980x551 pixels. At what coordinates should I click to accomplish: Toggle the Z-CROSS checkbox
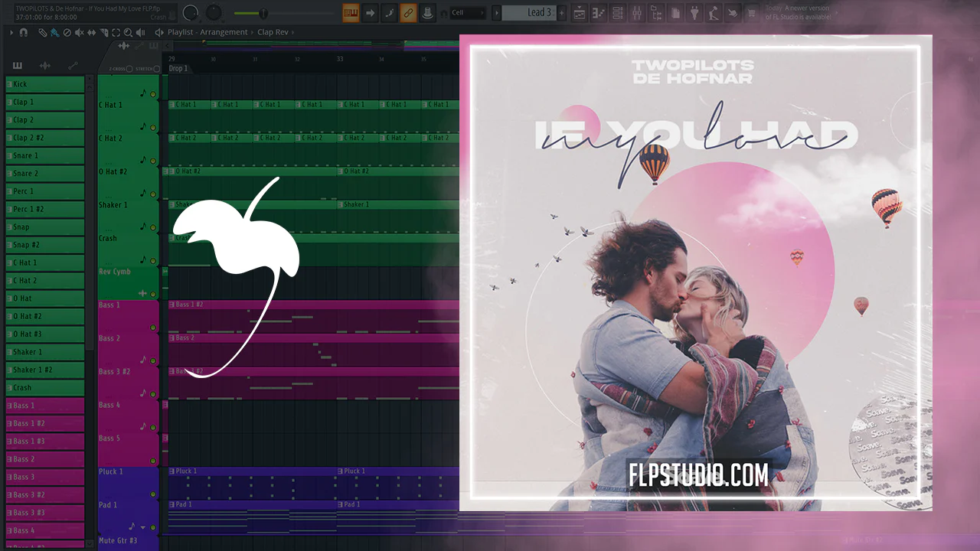coord(130,69)
